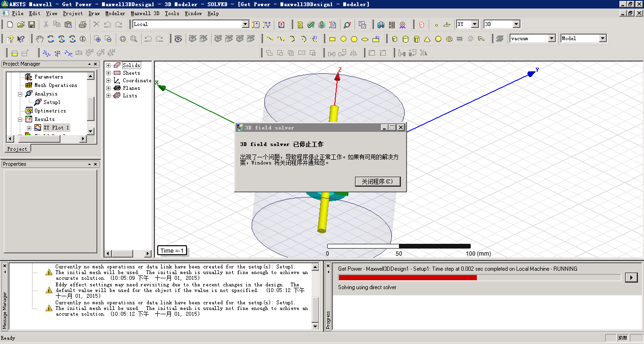Open the Model dropdown in the toolbar
The height and width of the screenshot is (344, 644).
coord(603,38)
